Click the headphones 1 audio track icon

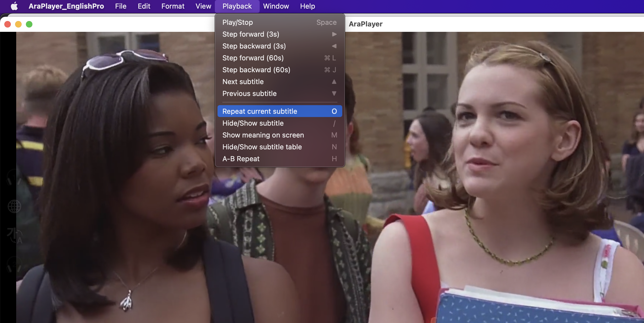14,177
